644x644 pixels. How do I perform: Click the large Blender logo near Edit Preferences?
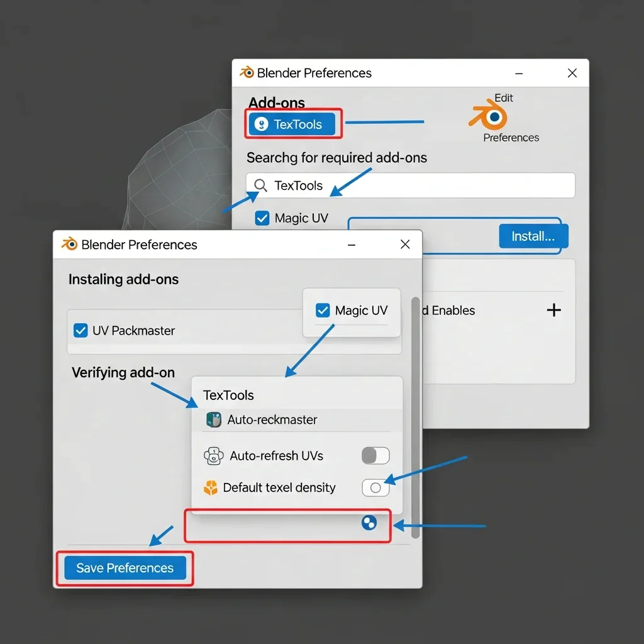489,117
